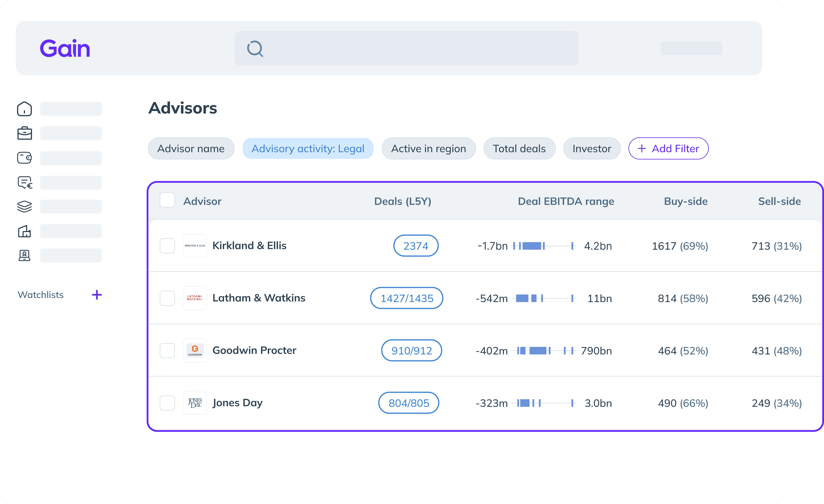Viewport: 824px width, 504px height.
Task: Open the 1427/1435 deals badge for Latham
Action: pos(407,298)
